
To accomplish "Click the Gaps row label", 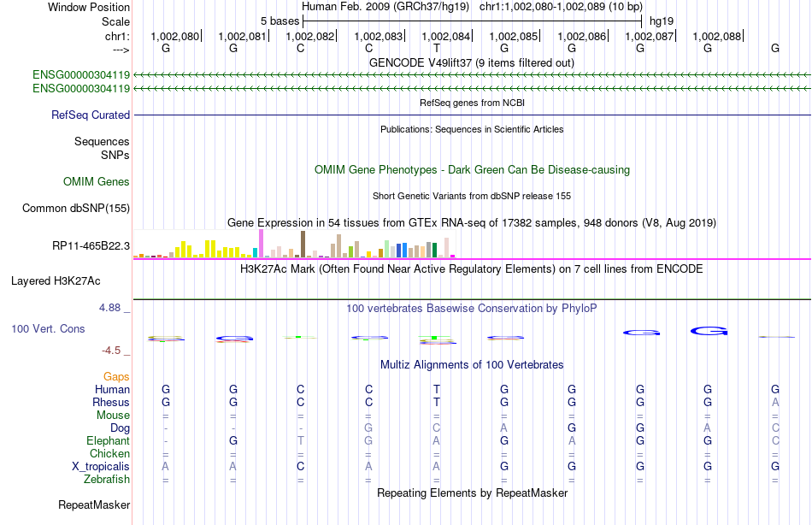I will tap(116, 377).
